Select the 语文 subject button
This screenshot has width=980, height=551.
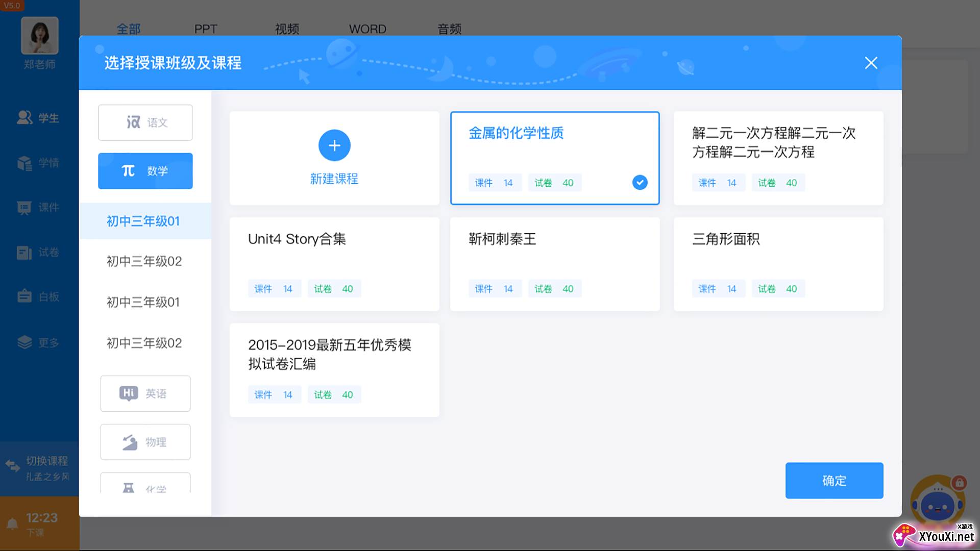click(x=145, y=122)
